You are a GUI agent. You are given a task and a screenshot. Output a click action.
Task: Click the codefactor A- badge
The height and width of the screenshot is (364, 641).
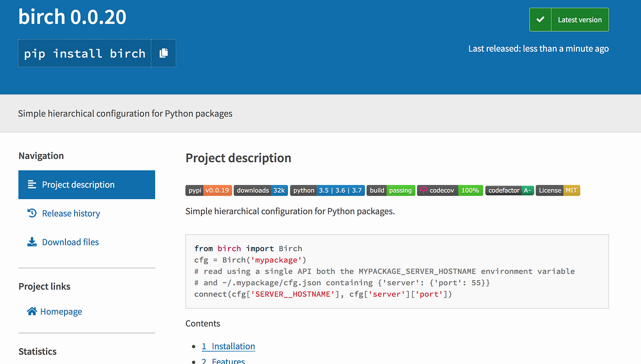pyautogui.click(x=510, y=190)
